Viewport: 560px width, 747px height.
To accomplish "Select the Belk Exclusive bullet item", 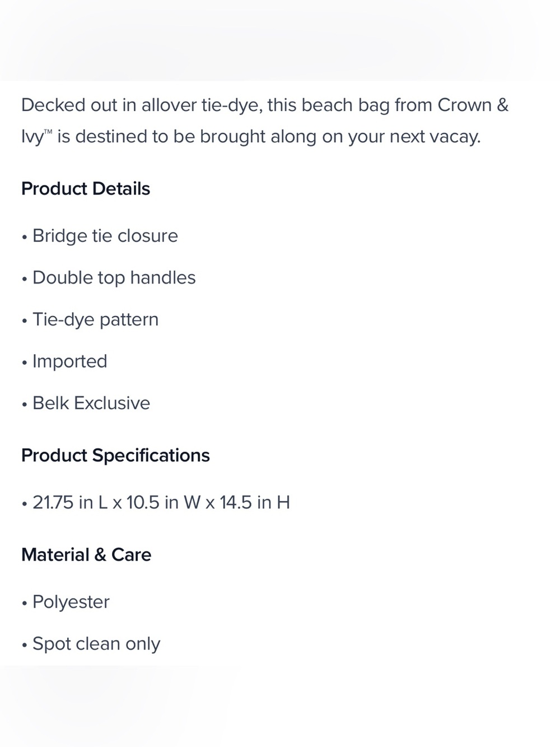I will pyautogui.click(x=86, y=403).
